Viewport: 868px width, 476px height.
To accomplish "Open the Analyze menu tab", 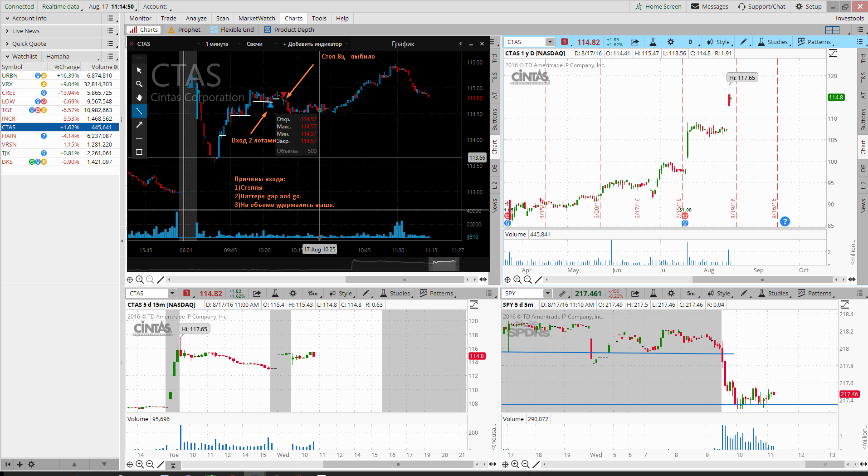I will tap(196, 19).
